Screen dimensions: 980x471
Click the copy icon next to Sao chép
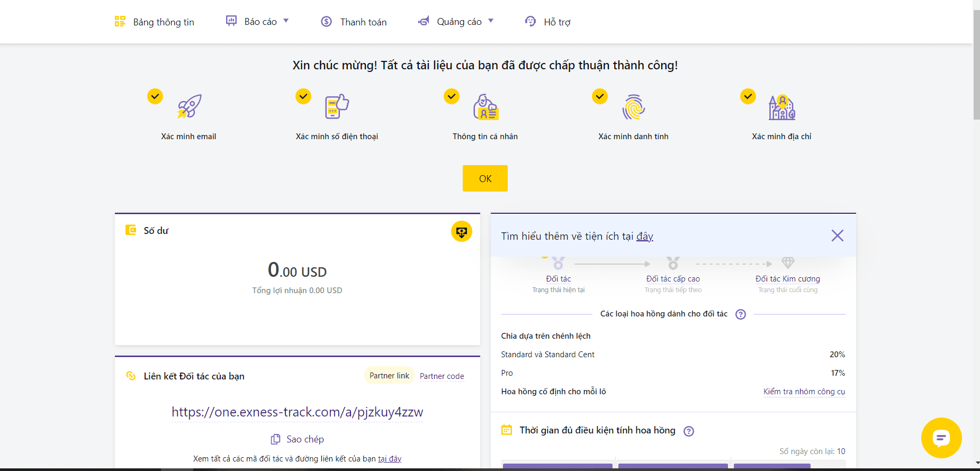276,439
